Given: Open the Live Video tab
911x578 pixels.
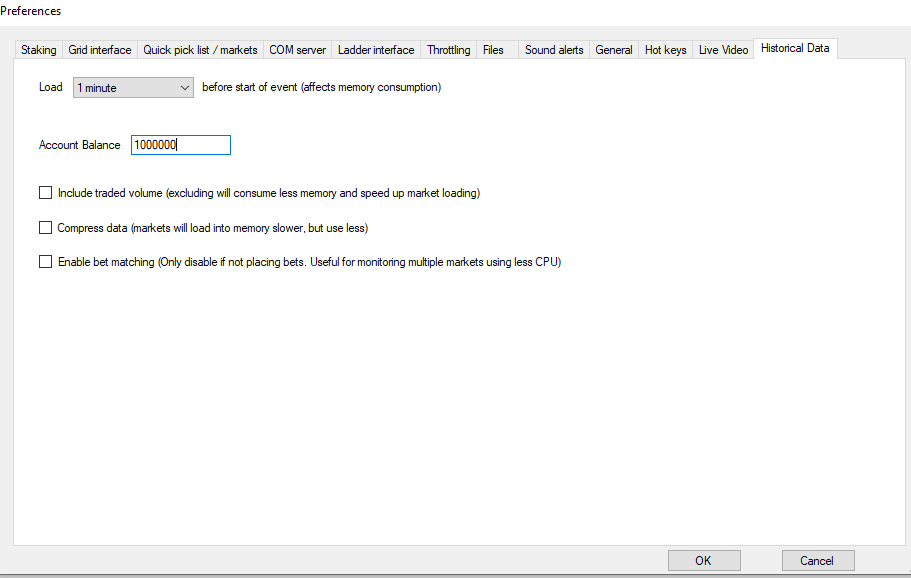Looking at the screenshot, I should coord(723,50).
